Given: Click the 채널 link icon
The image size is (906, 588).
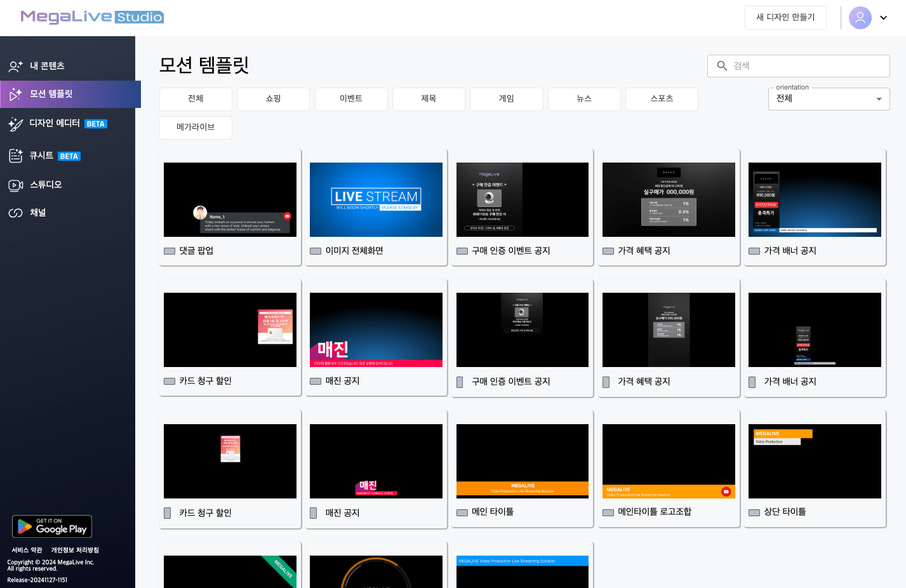Looking at the screenshot, I should coord(16,213).
